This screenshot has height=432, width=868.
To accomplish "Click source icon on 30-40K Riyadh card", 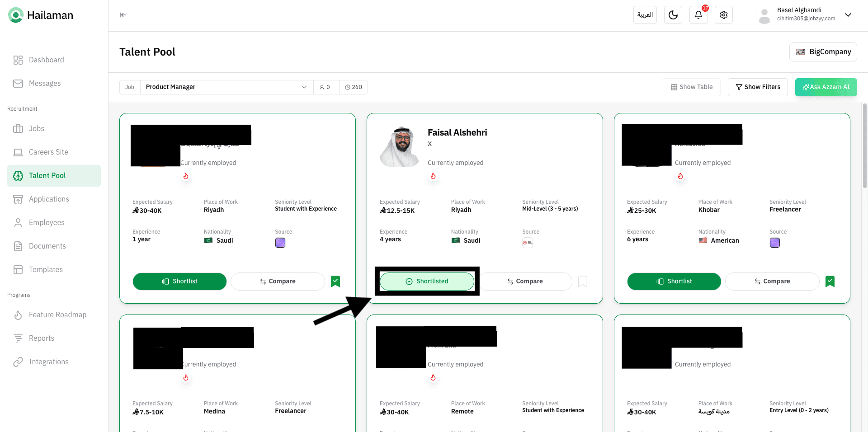I will pos(280,243).
